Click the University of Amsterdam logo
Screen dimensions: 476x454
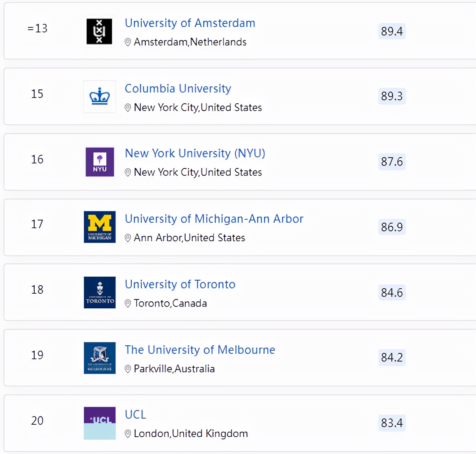click(x=99, y=31)
